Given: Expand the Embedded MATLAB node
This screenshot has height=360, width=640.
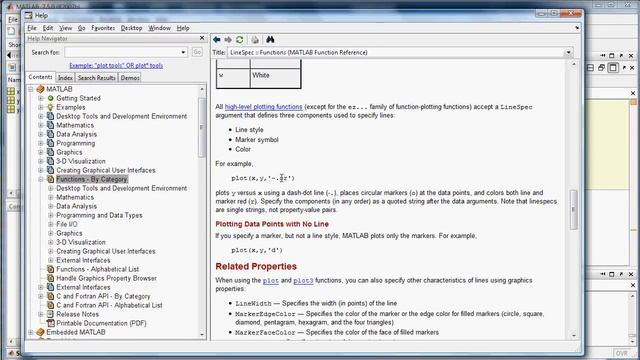Looking at the screenshot, I should tap(31, 332).
